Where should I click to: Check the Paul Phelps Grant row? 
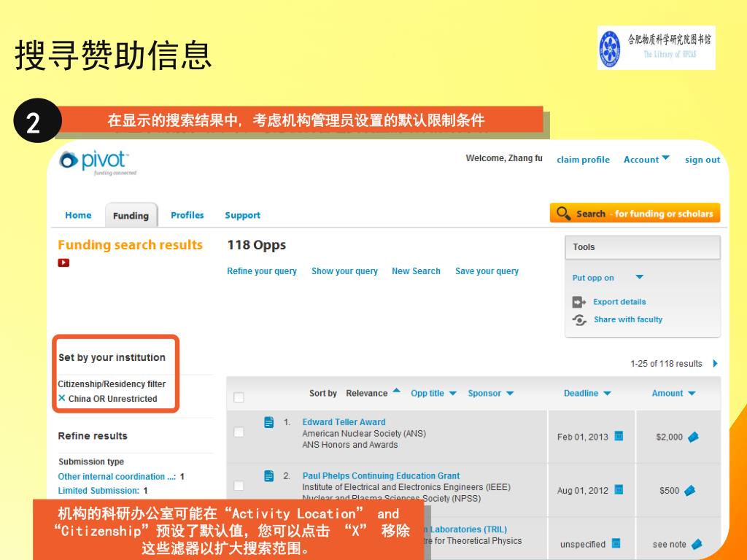(x=239, y=486)
